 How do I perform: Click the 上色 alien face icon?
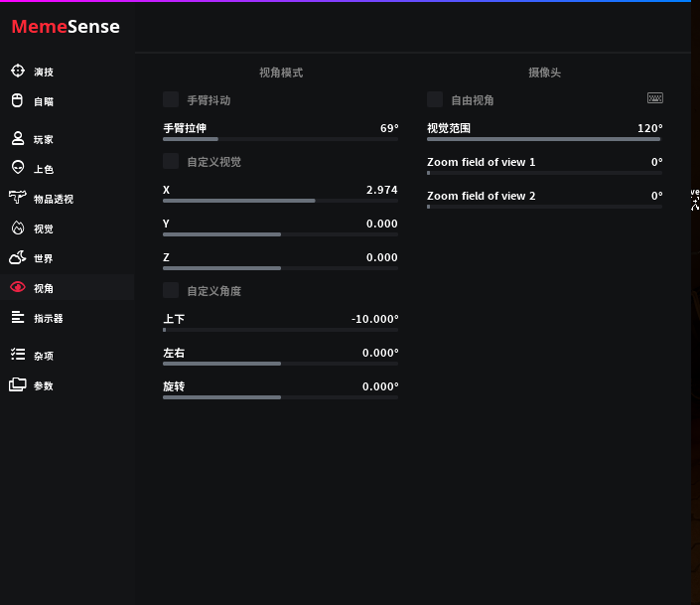tap(18, 168)
